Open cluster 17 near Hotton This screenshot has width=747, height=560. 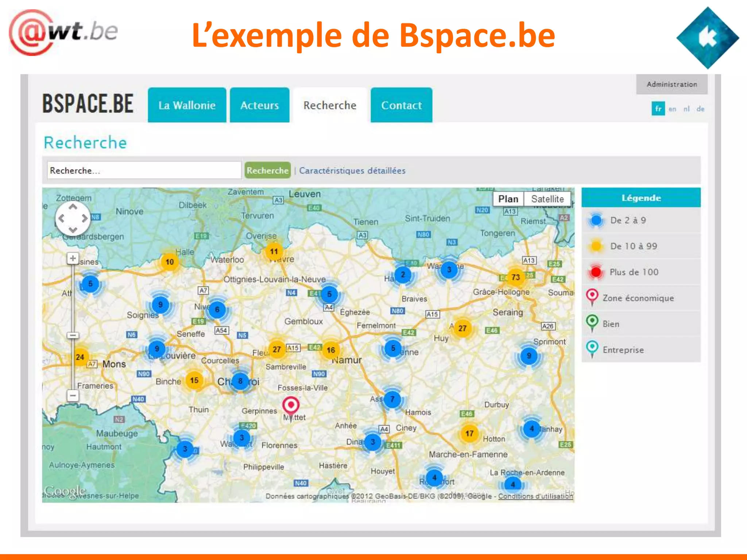point(469,433)
